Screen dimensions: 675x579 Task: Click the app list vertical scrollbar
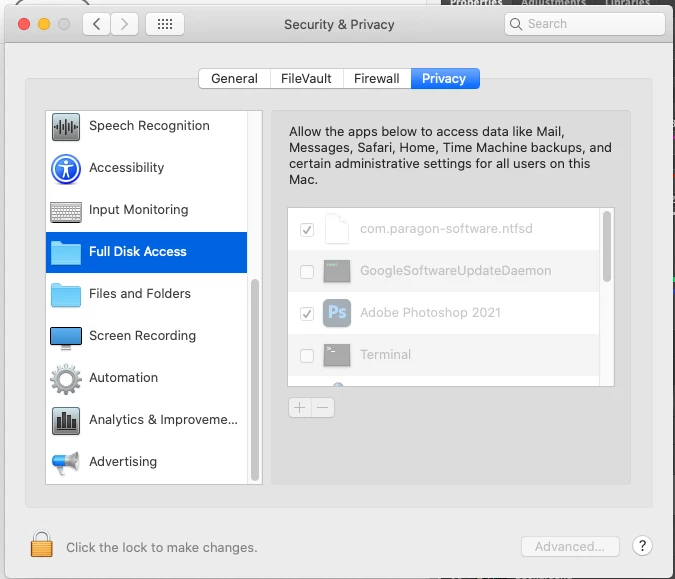pos(607,246)
